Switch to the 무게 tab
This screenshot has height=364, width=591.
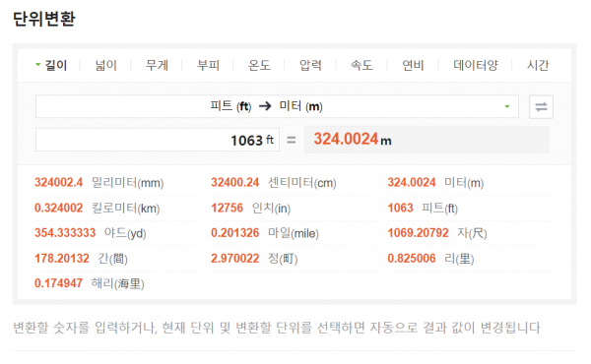[x=157, y=65]
